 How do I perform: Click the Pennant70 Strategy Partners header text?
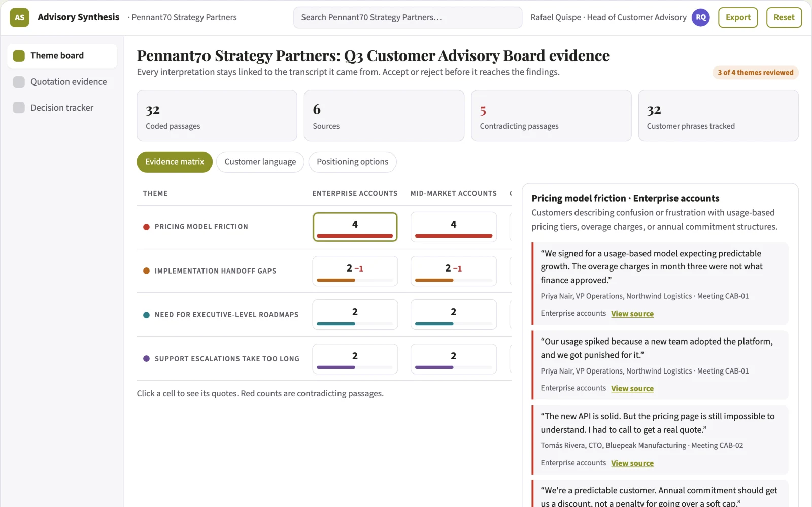[184, 17]
